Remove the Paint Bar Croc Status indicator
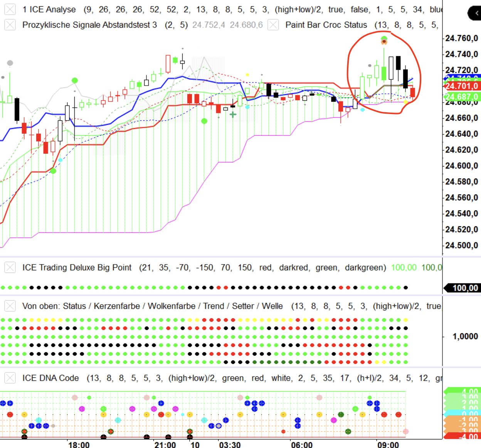 tap(273, 25)
